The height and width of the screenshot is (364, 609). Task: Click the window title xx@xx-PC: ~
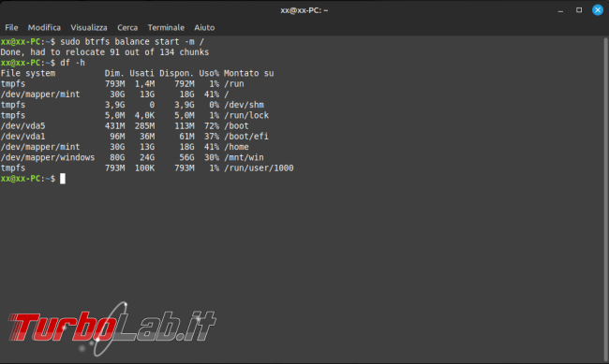click(x=304, y=10)
